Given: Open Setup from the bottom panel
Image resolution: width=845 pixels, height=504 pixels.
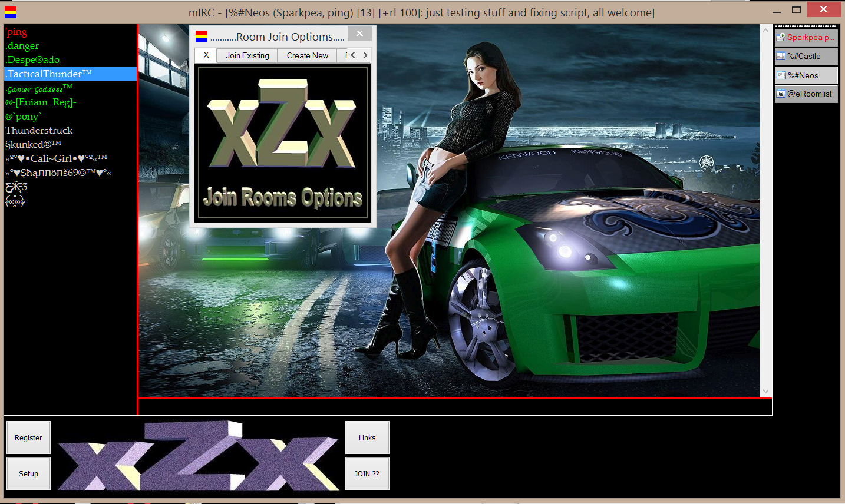Looking at the screenshot, I should click(28, 473).
